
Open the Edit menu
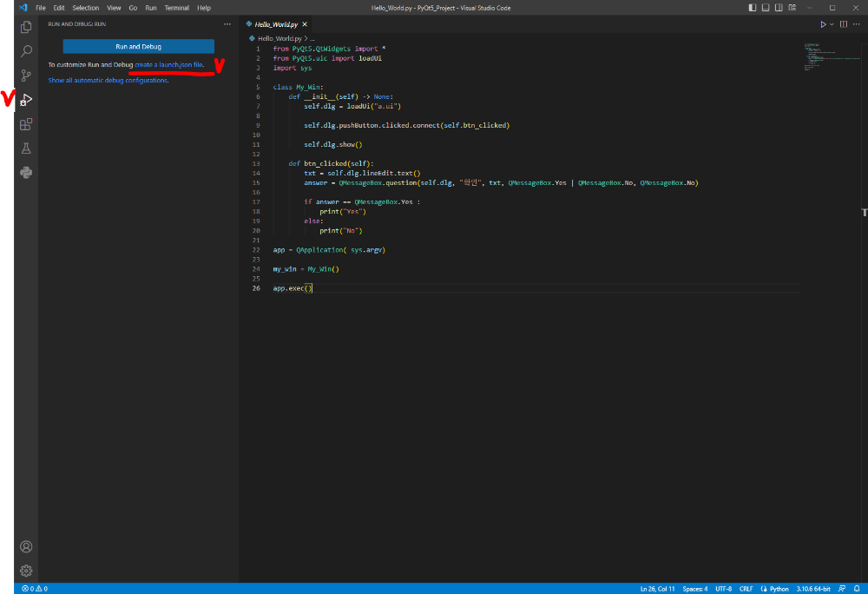coord(59,8)
